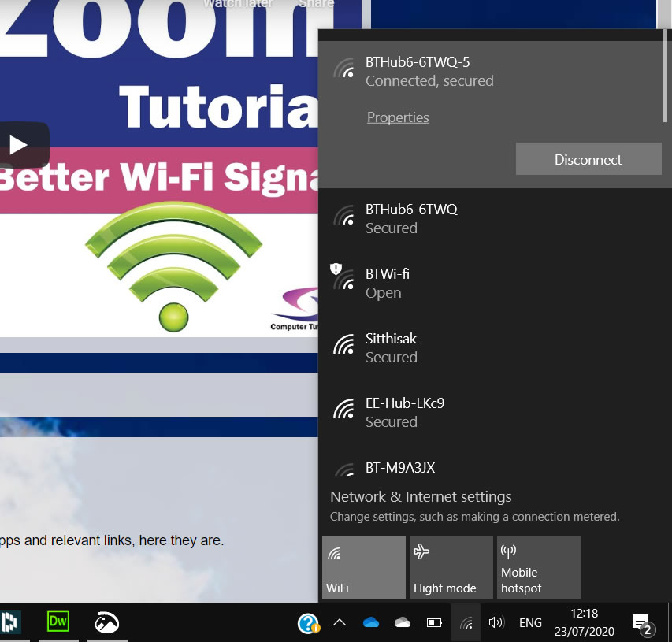Image resolution: width=672 pixels, height=642 pixels.
Task: Click the battery status tray icon
Action: click(434, 622)
